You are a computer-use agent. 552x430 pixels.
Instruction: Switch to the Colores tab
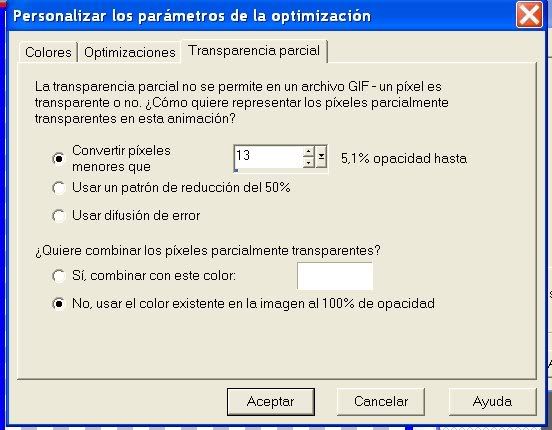click(48, 52)
